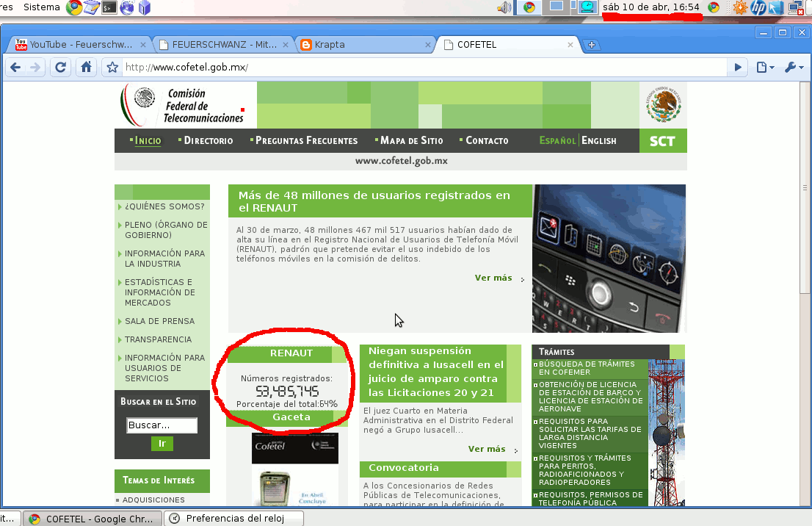Viewport: 812px width, 526px height.
Task: Expand Información para Usuarios de Servicios
Action: click(x=164, y=368)
